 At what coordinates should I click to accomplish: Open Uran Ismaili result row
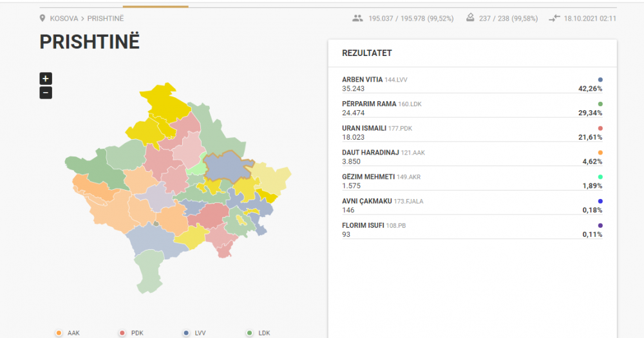(472, 133)
